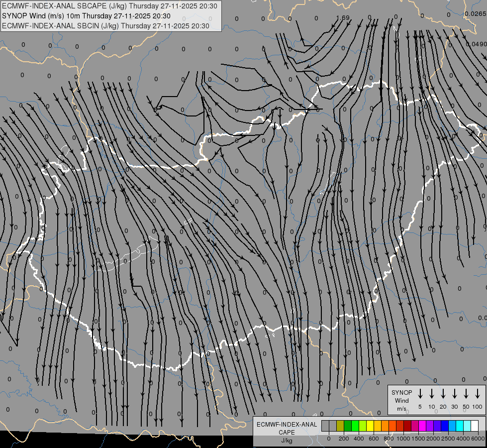
Task: Pick the pale cyan CAPE legend swatch
Action: pyautogui.click(x=467, y=426)
